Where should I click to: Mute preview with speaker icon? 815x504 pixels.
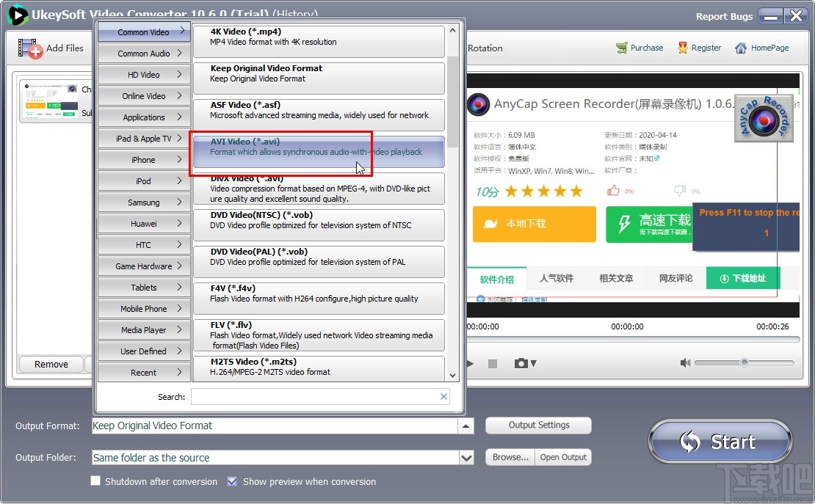click(685, 362)
